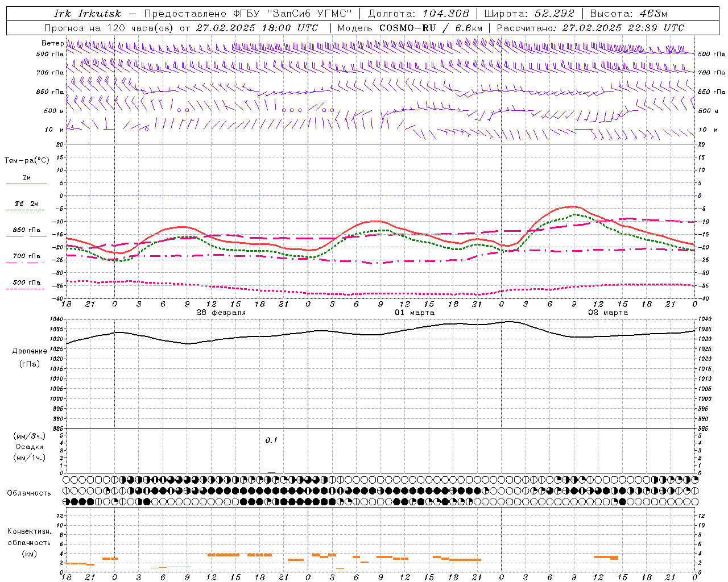Click the 'Широта: 52.292' value
This screenshot has height=582, width=728.
pos(530,14)
